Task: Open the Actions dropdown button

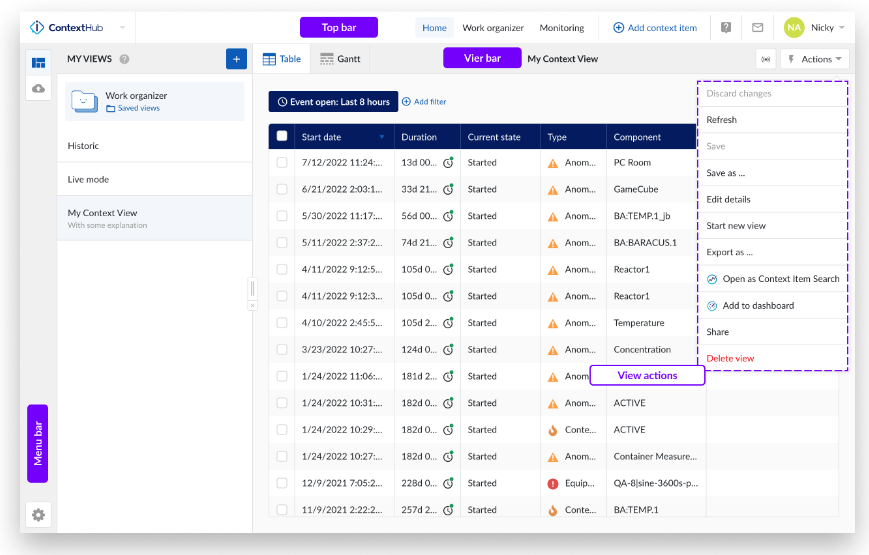Action: [x=815, y=59]
